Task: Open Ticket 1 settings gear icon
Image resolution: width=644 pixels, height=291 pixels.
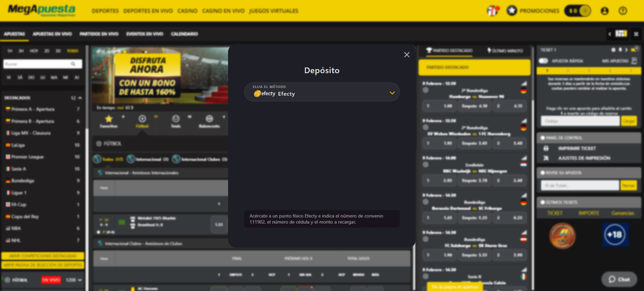Action: [x=613, y=50]
